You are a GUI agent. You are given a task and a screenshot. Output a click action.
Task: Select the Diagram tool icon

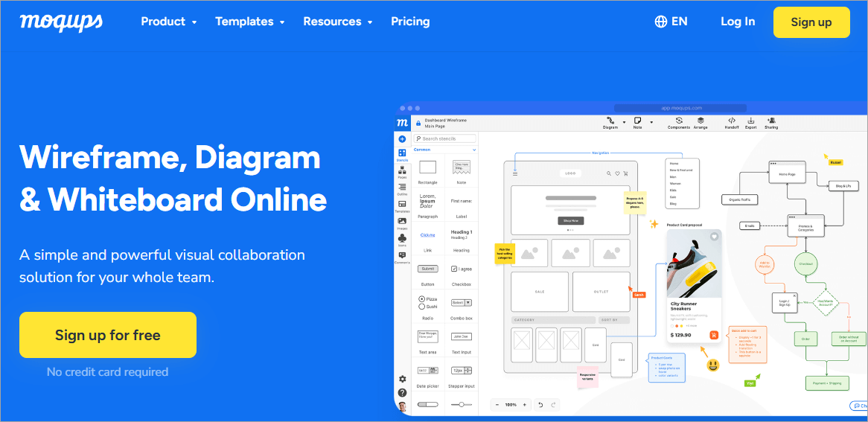pos(610,121)
